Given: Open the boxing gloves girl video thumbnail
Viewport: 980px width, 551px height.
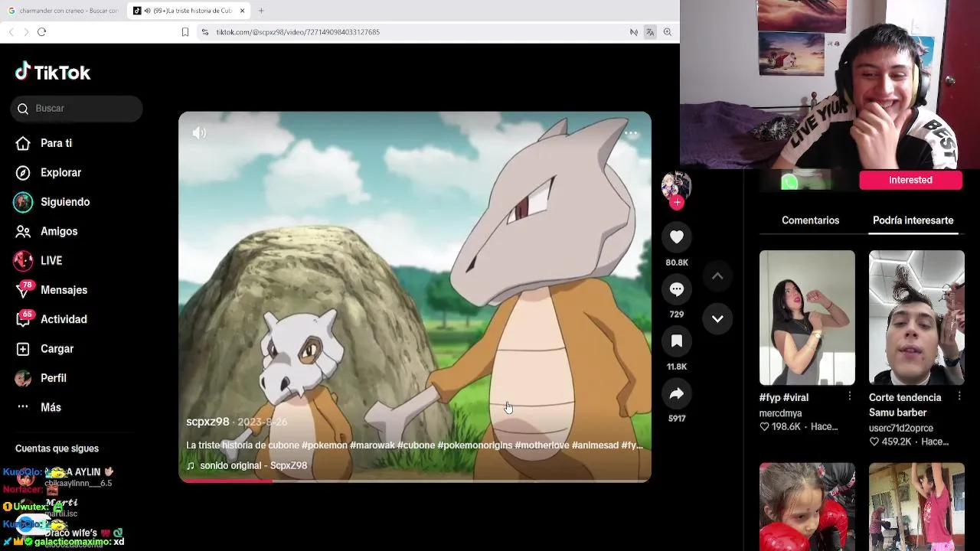Looking at the screenshot, I should [x=807, y=507].
